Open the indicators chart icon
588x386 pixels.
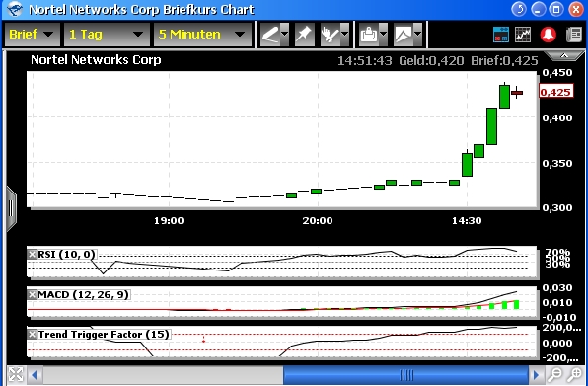click(x=523, y=35)
